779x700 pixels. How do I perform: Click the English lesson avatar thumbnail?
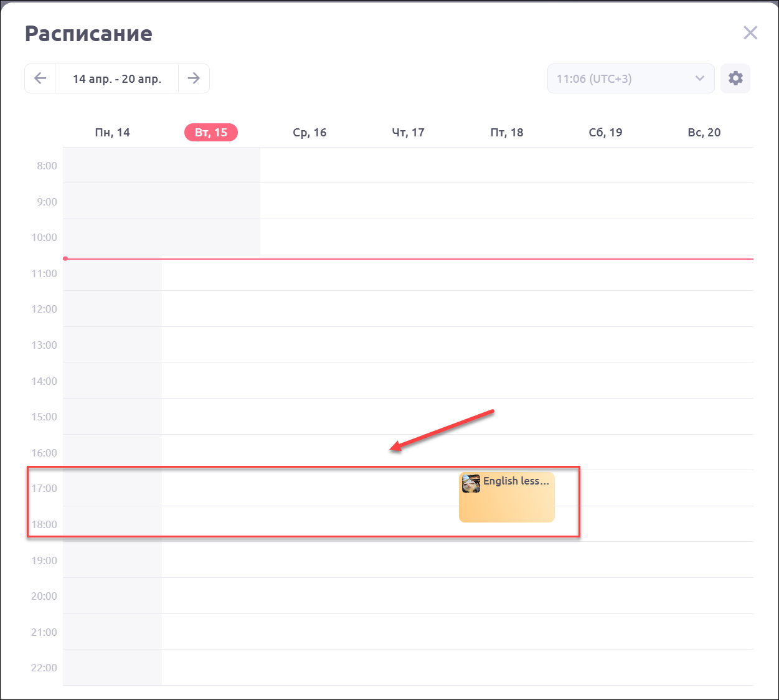tap(471, 483)
